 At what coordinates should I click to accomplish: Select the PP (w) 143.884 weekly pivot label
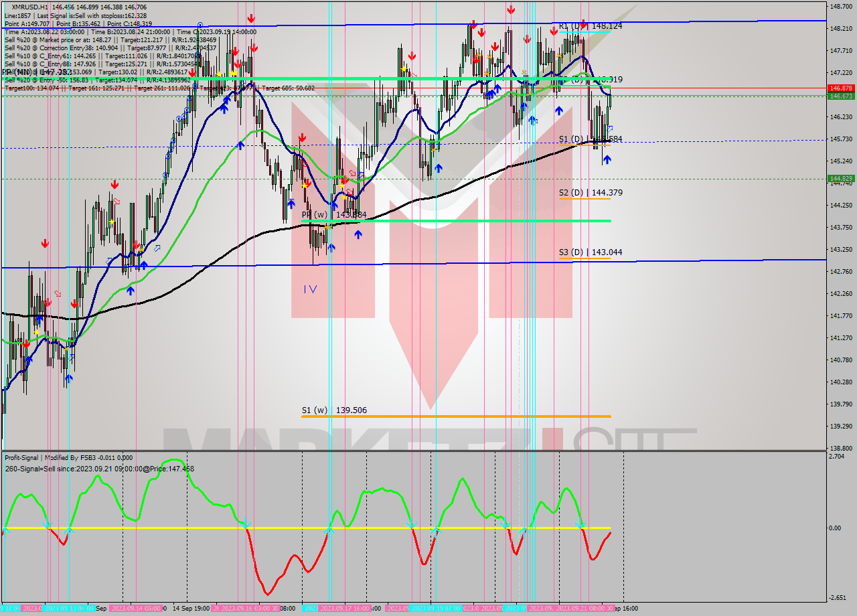[x=334, y=215]
